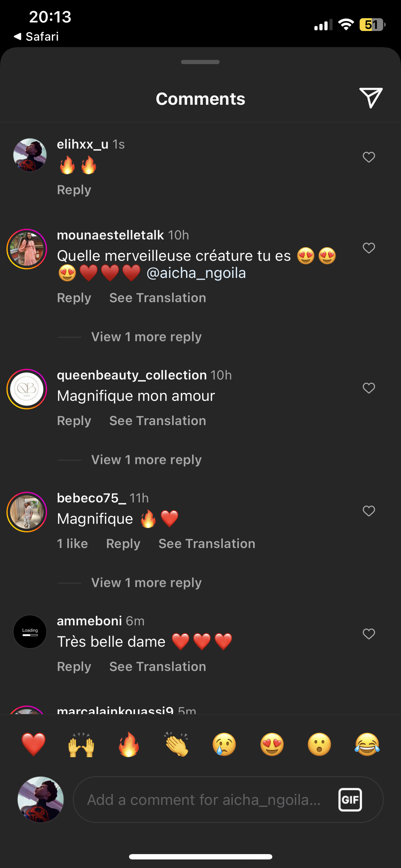Open bebeco75_'s profile picture
Viewport: 401px width, 868px height.
[x=27, y=512]
